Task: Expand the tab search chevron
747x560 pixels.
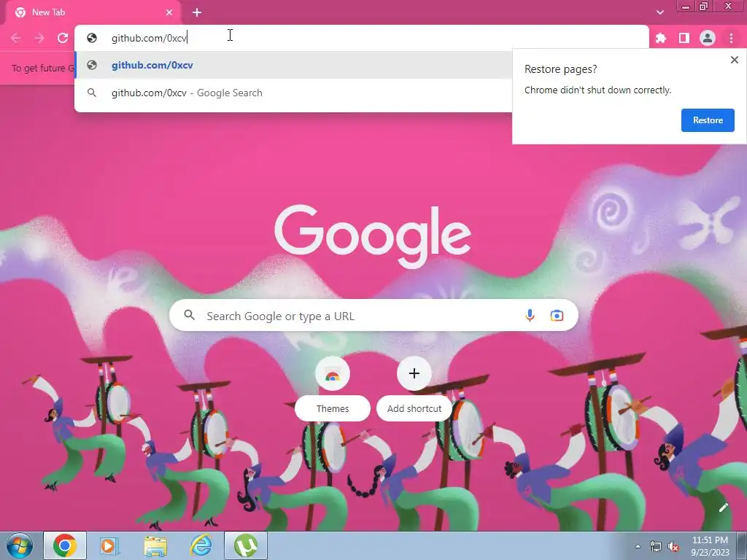Action: pos(659,12)
